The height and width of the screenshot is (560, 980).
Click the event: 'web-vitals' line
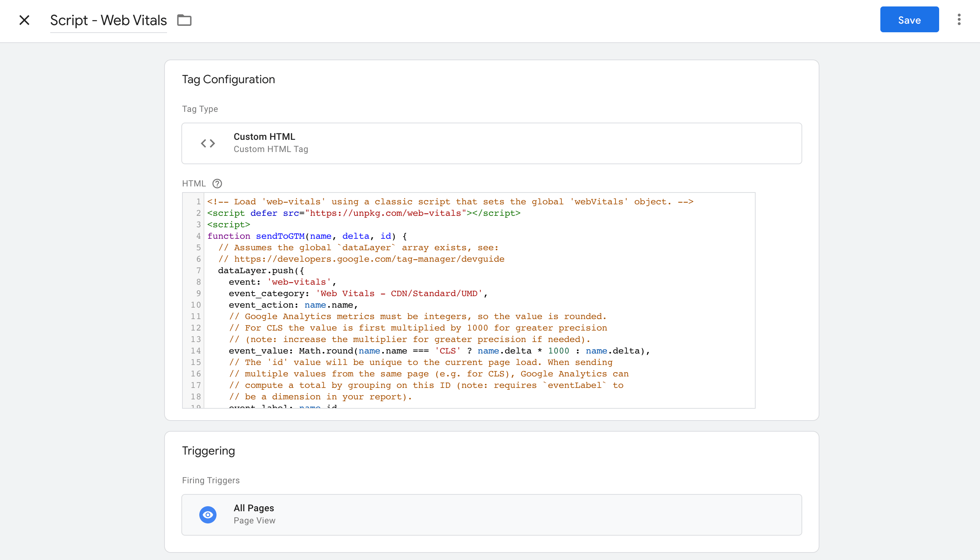[282, 282]
